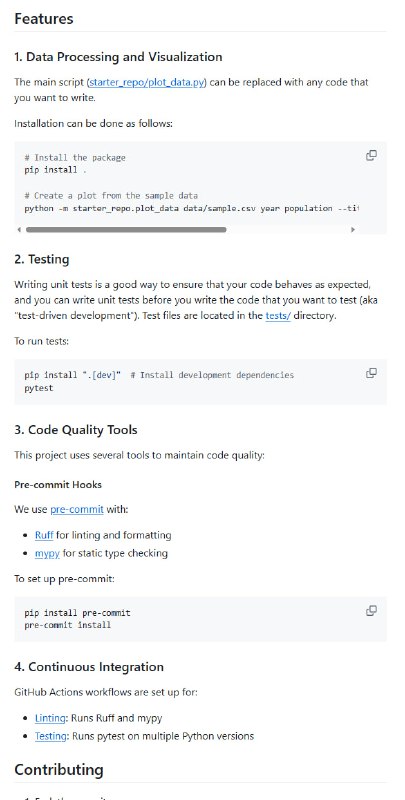
Task: Click the code block's left scroll arrow
Action: click(19, 230)
